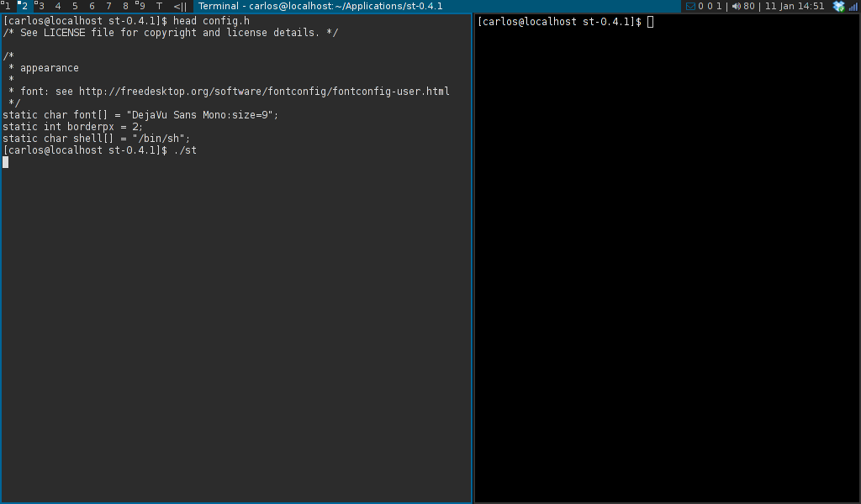Viewport: 861px width, 504px height.
Task: Click the volume level 80 text
Action: click(749, 6)
